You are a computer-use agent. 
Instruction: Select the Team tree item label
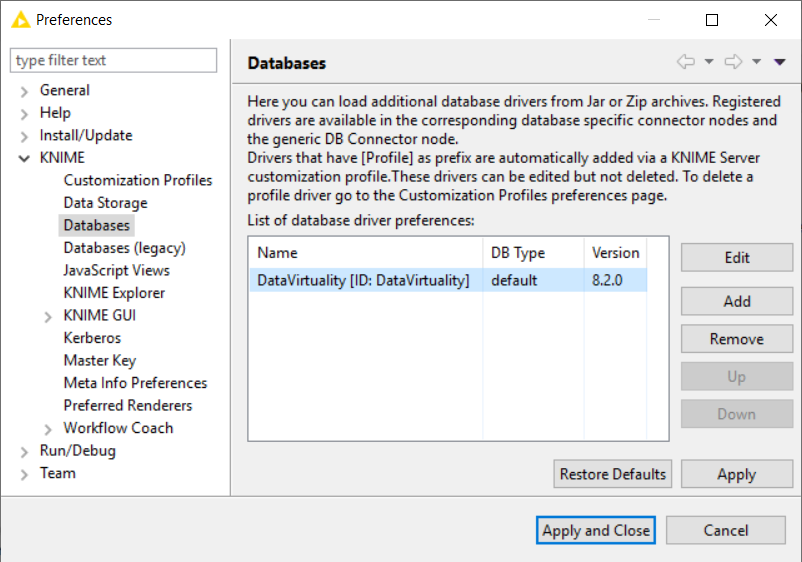pyautogui.click(x=58, y=473)
